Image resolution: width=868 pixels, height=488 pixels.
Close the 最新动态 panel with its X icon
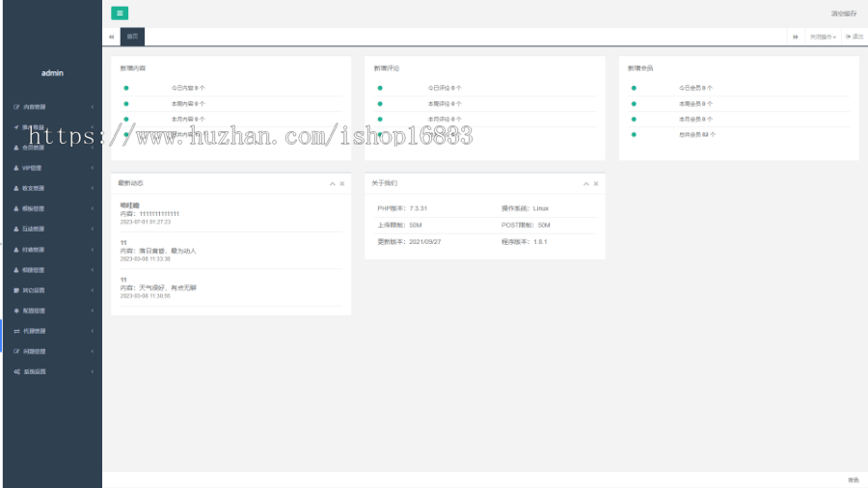click(x=341, y=183)
